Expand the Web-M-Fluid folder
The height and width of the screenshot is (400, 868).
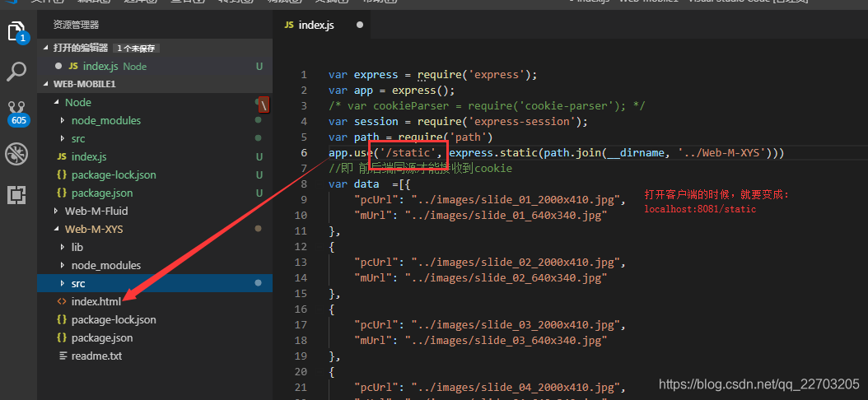(x=56, y=211)
